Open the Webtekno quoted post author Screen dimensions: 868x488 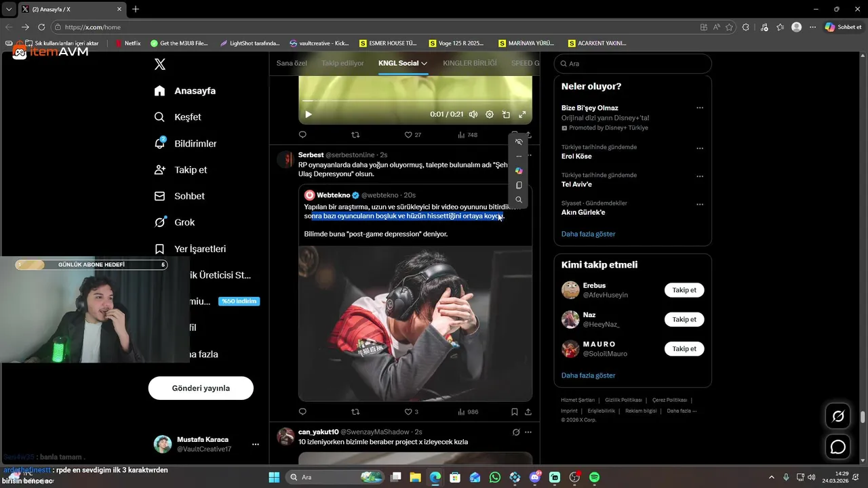coord(334,195)
